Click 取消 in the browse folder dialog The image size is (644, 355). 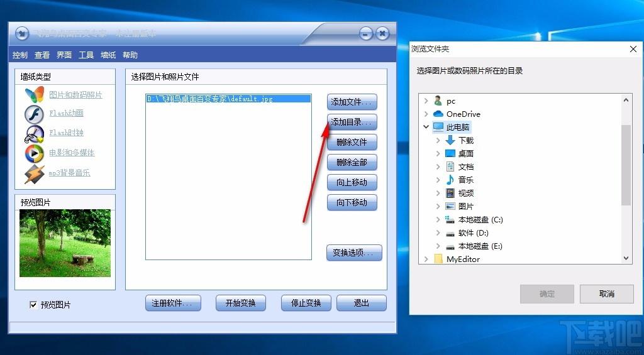(x=607, y=294)
